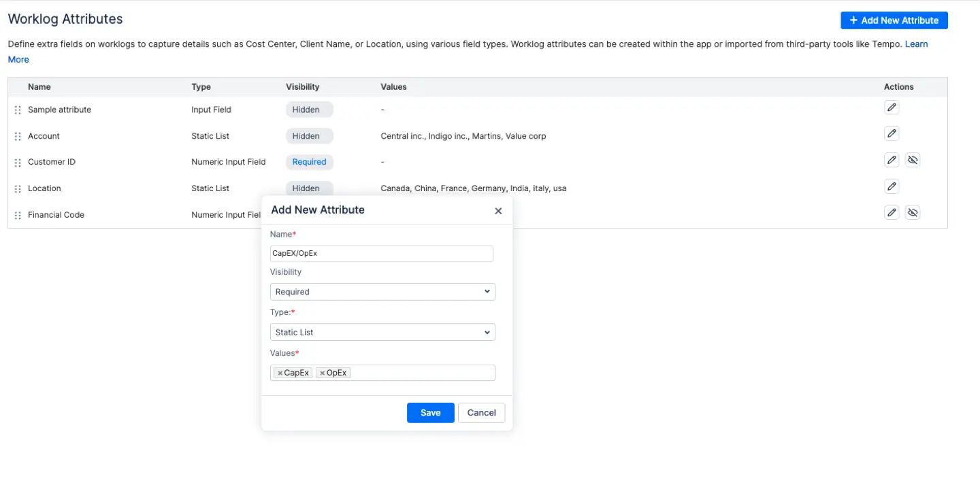Toggle visibility for Financial Code

click(x=913, y=212)
